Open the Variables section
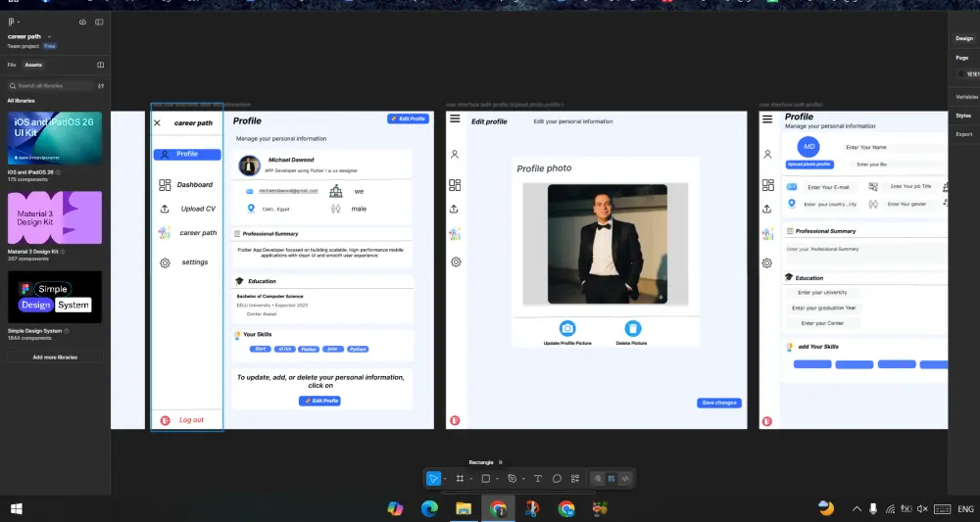 tap(967, 97)
